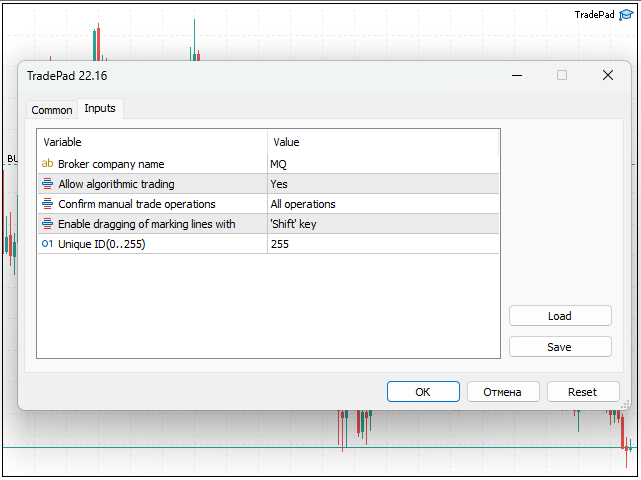Screen dimensions: 641x480
Task: Open the 'All operations' value dropdown
Action: [x=382, y=204]
